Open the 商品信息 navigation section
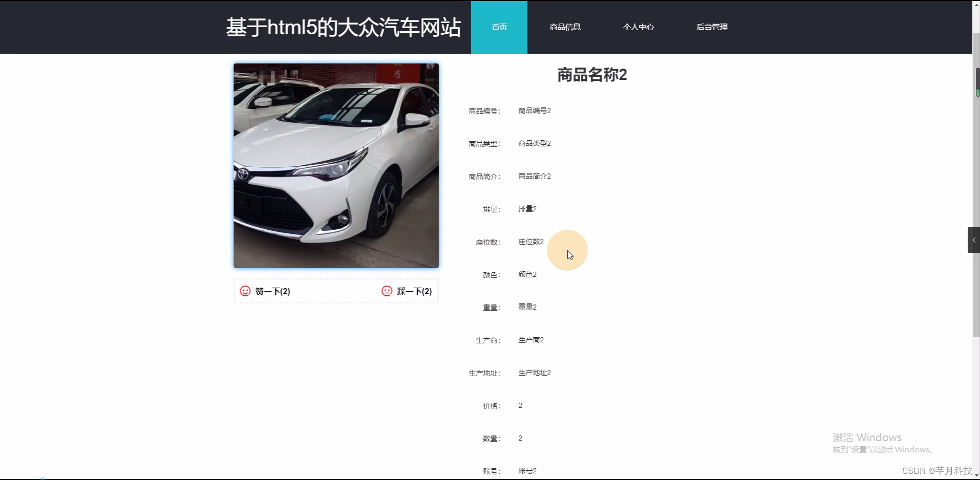The width and height of the screenshot is (980, 480). (565, 27)
